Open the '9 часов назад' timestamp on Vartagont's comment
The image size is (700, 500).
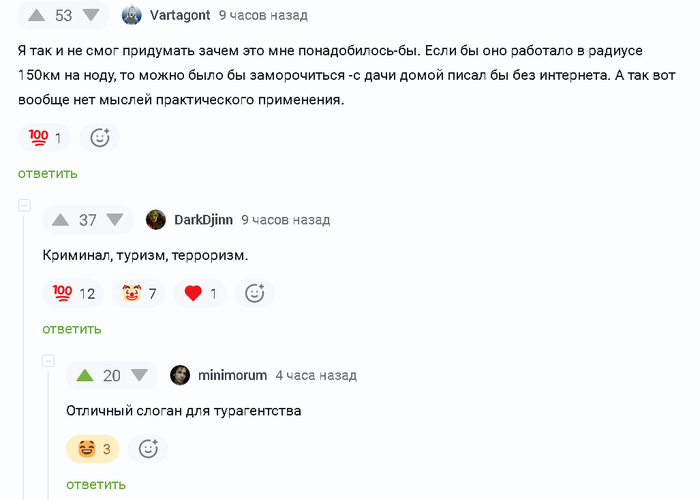click(x=263, y=15)
